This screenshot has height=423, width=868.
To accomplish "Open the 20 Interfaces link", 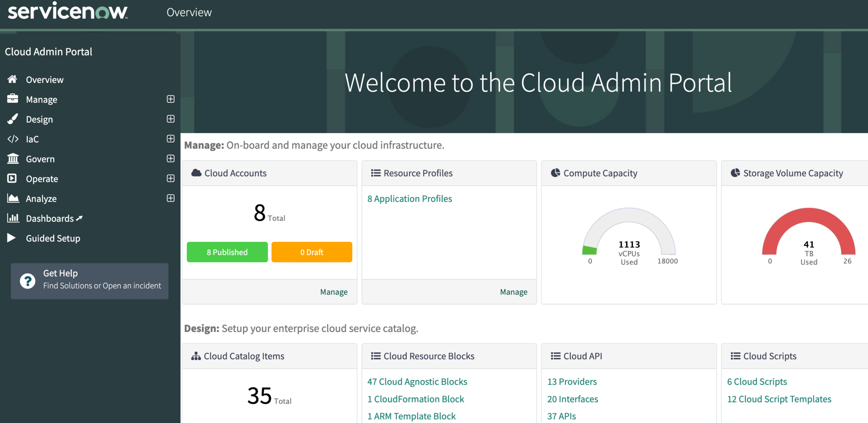I will click(x=572, y=399).
